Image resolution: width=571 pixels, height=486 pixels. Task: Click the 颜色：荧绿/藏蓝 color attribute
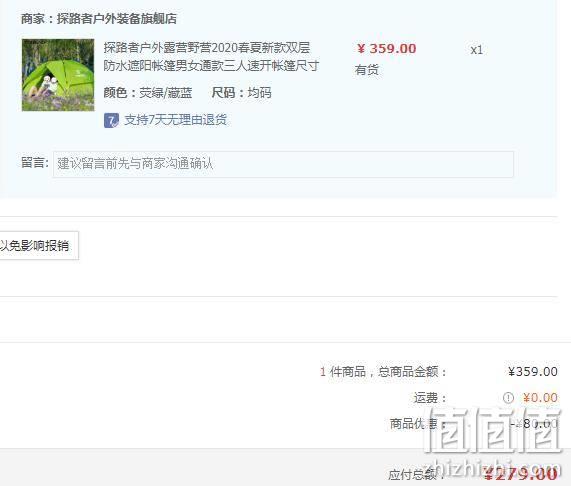coord(147,93)
